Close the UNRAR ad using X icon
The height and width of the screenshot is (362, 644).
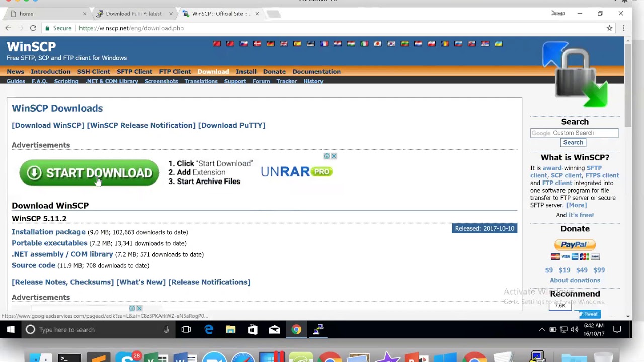click(x=334, y=156)
